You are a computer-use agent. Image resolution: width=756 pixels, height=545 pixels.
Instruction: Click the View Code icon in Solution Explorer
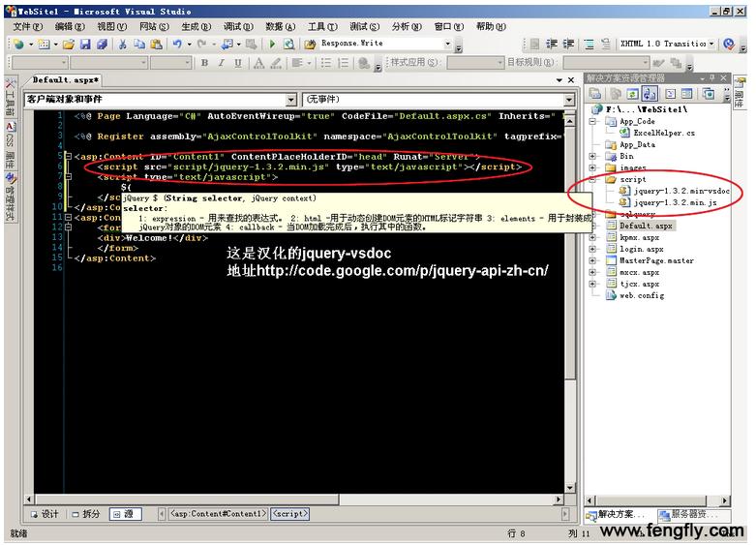(x=670, y=94)
